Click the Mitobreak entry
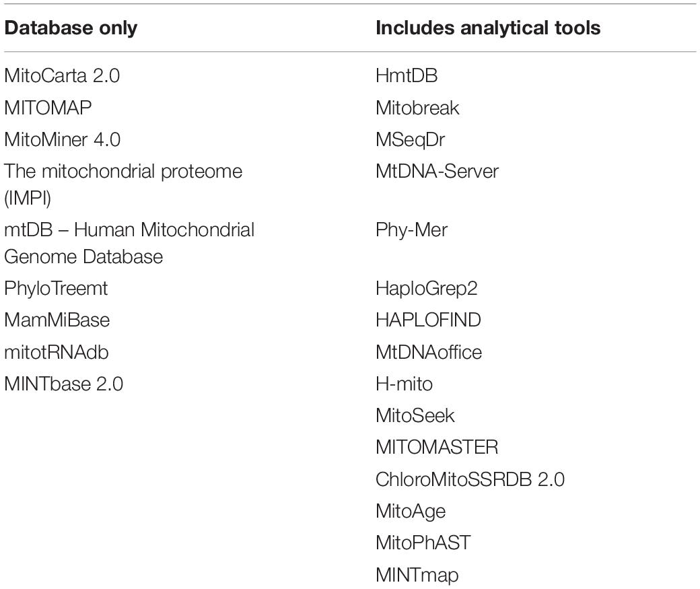This screenshot has height=589, width=700. tap(417, 108)
